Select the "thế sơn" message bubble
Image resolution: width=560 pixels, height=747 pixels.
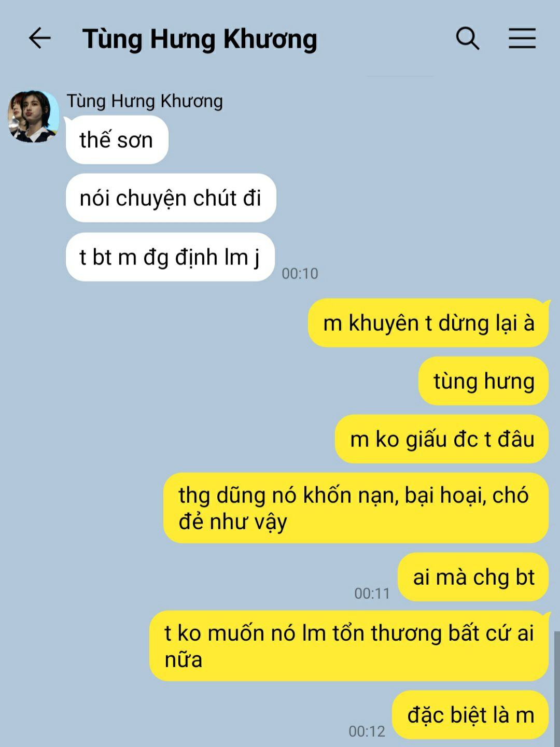117,140
